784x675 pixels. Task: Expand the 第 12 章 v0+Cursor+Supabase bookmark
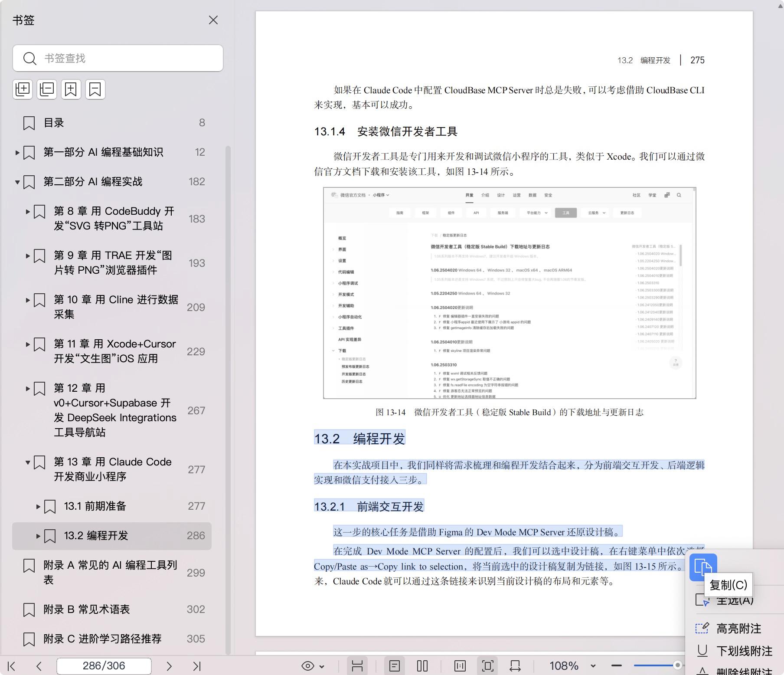point(28,389)
